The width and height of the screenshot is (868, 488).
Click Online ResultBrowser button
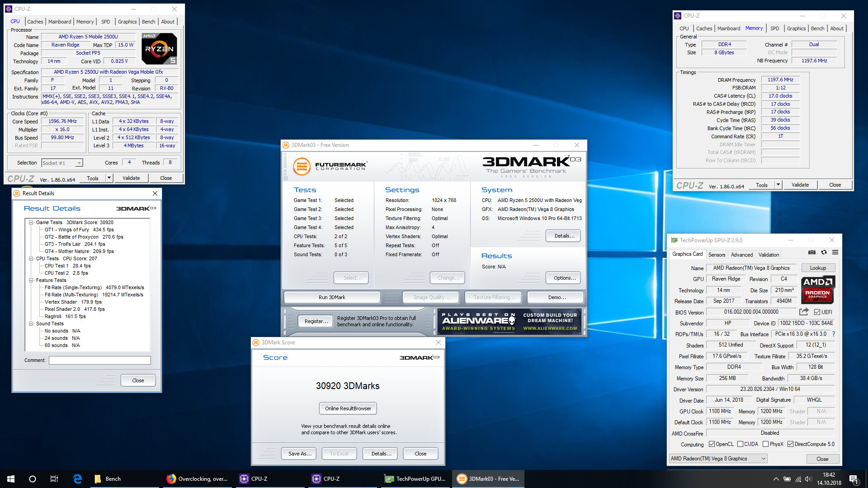tap(348, 408)
